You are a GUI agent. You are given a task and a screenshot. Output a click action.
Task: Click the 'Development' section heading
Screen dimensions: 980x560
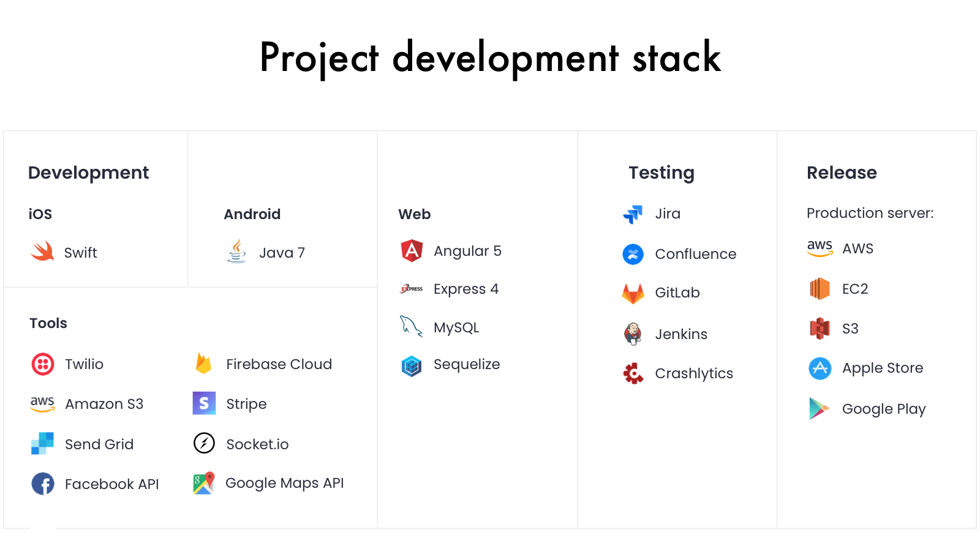[x=89, y=173]
